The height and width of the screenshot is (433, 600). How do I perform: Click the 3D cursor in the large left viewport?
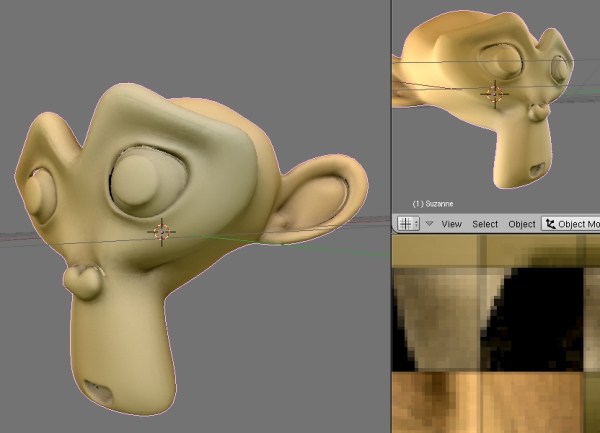161,232
